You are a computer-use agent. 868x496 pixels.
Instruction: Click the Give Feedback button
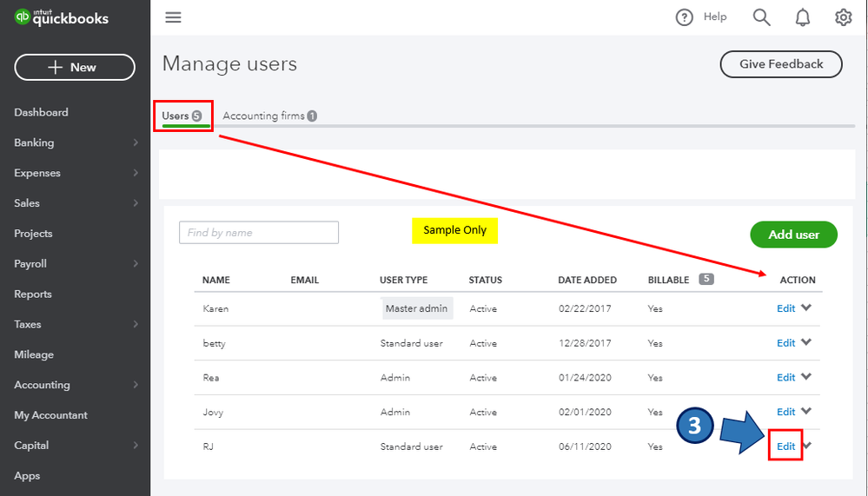pos(781,64)
